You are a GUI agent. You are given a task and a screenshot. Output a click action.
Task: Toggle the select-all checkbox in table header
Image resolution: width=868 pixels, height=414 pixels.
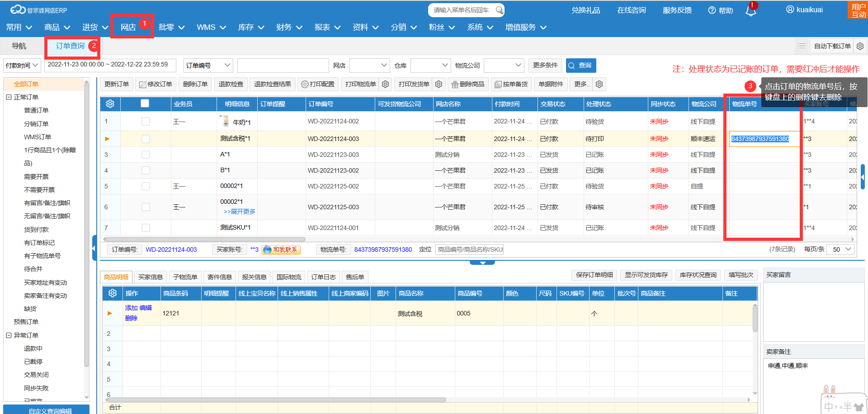145,103
